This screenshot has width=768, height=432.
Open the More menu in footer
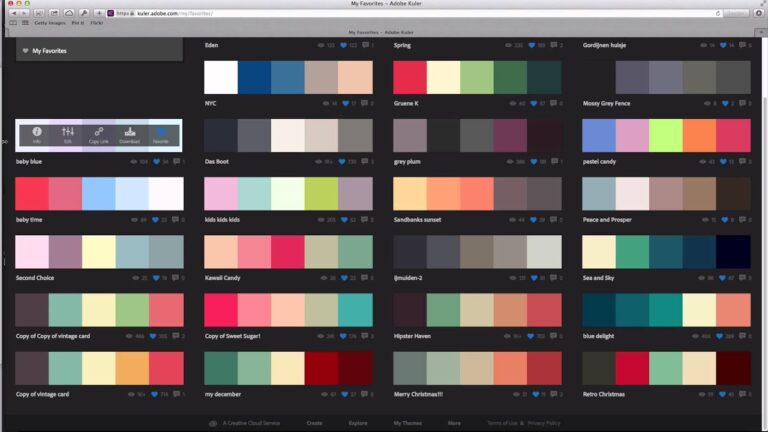coord(454,423)
